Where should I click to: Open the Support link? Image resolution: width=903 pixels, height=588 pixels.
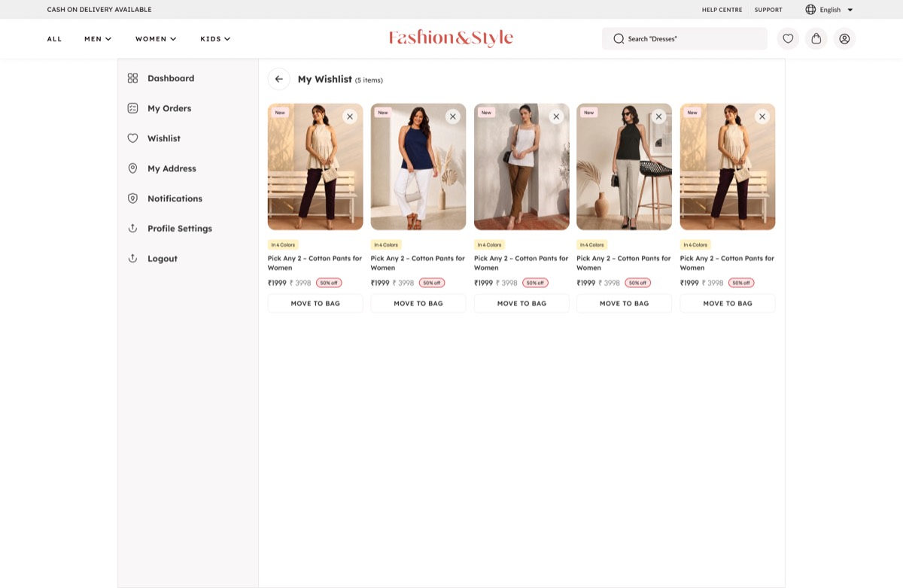(x=768, y=10)
